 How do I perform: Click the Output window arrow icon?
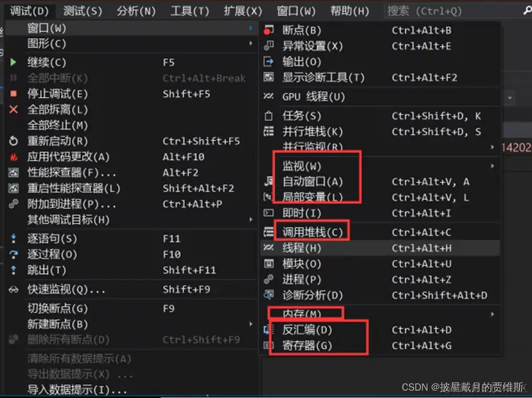pos(269,61)
